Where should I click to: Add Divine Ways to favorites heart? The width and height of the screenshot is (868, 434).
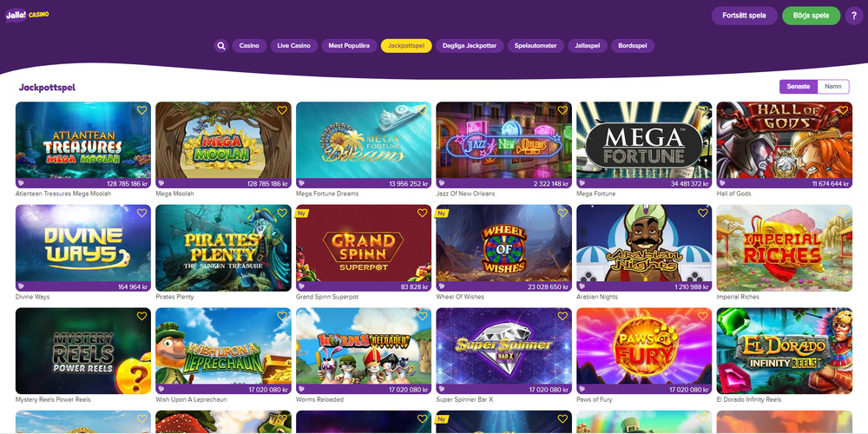click(141, 214)
